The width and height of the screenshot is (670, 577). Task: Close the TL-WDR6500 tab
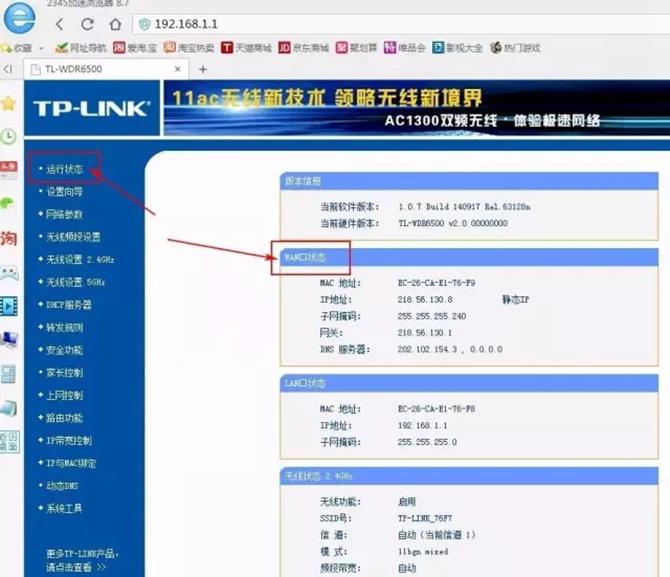pyautogui.click(x=178, y=69)
